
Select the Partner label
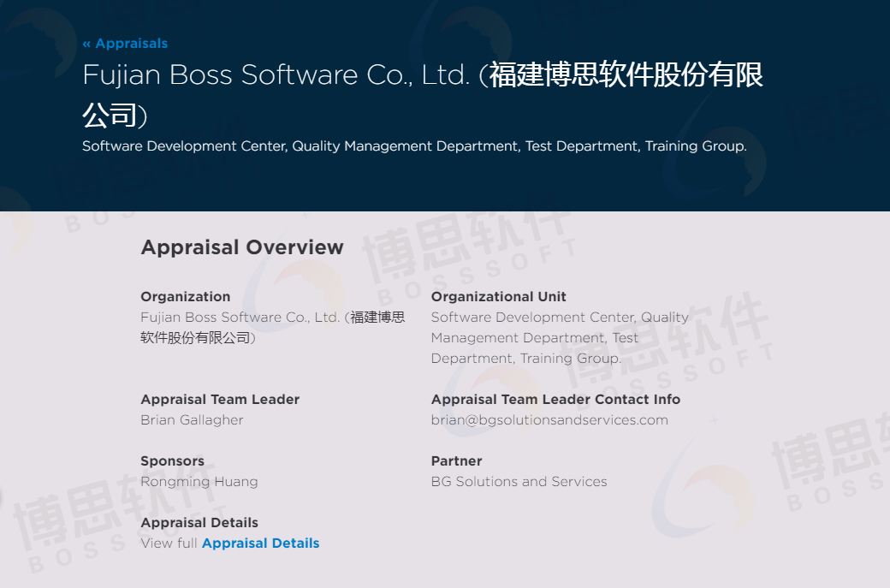pyautogui.click(x=456, y=460)
